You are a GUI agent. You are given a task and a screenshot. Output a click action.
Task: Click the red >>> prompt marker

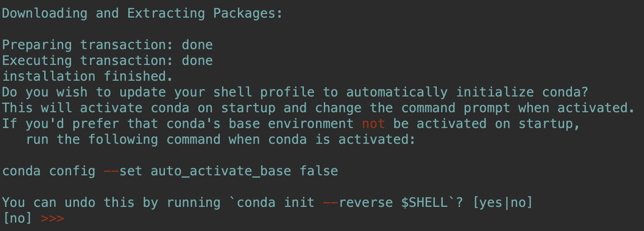pyautogui.click(x=53, y=218)
